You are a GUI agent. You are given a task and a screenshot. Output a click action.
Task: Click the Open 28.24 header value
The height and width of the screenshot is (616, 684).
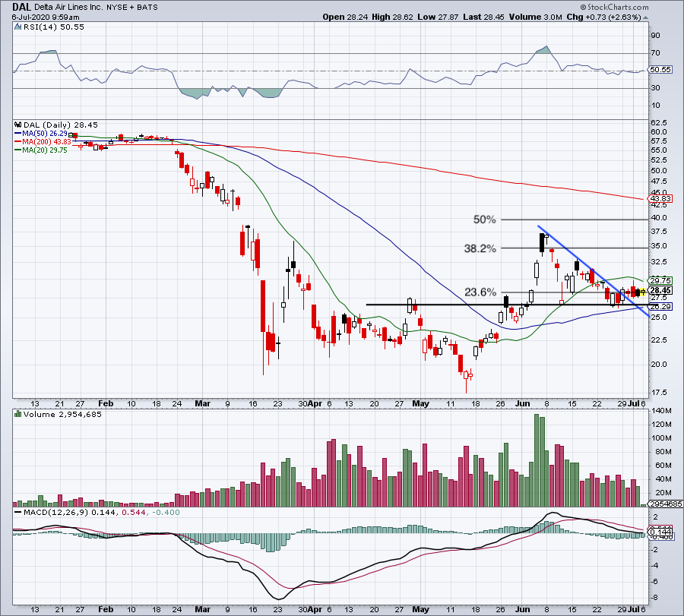pyautogui.click(x=346, y=17)
